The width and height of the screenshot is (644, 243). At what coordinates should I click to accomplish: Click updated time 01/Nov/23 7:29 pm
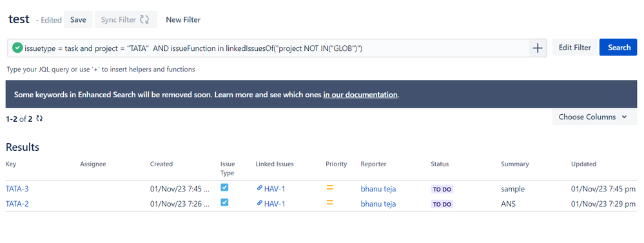603,204
